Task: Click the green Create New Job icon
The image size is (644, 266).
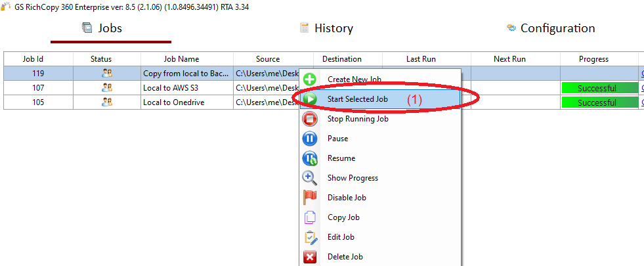Action: coord(310,79)
